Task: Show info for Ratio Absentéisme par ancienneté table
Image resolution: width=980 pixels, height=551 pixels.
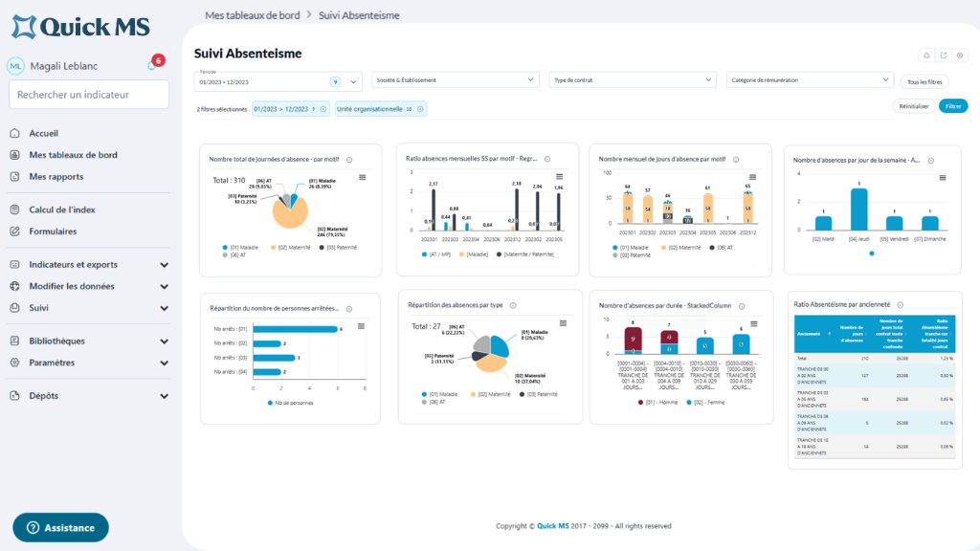Action: tap(900, 305)
